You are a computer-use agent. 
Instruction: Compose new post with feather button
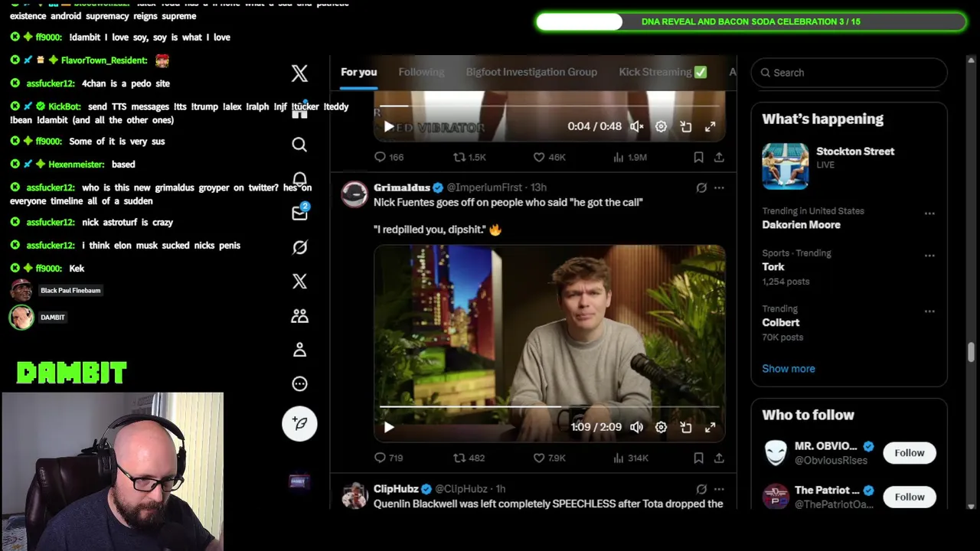point(299,423)
